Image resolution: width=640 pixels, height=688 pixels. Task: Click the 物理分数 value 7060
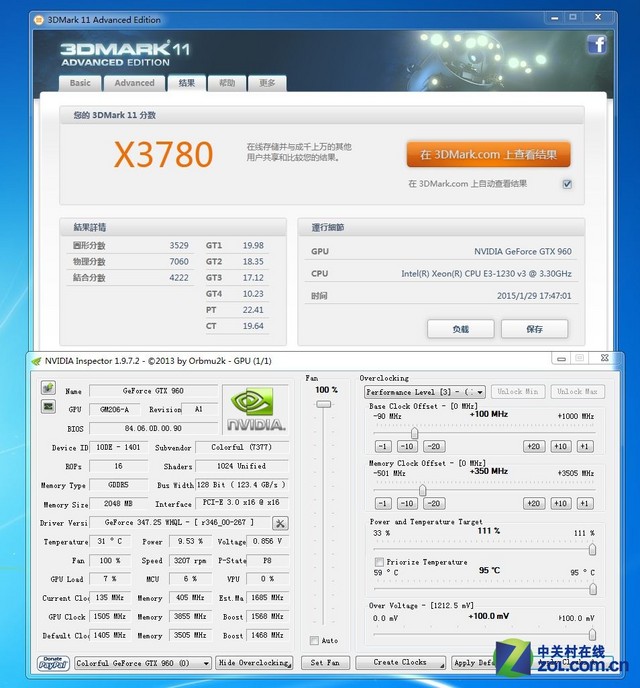179,262
